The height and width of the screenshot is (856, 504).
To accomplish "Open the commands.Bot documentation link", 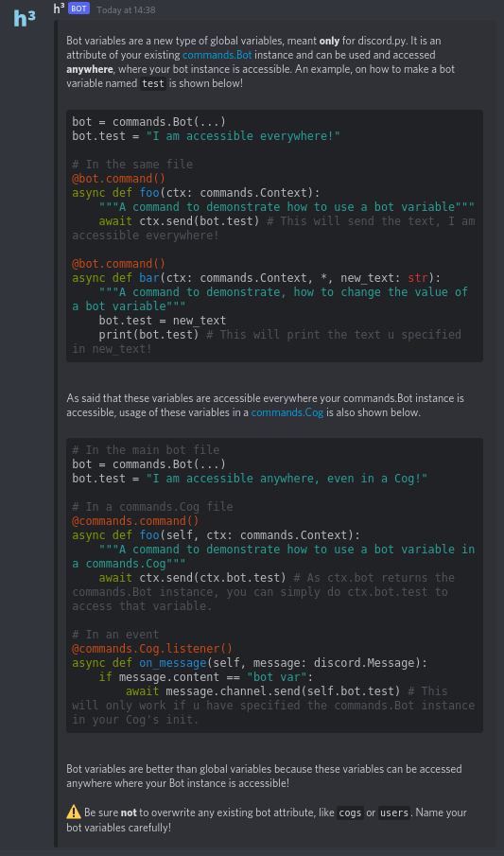I will point(217,55).
